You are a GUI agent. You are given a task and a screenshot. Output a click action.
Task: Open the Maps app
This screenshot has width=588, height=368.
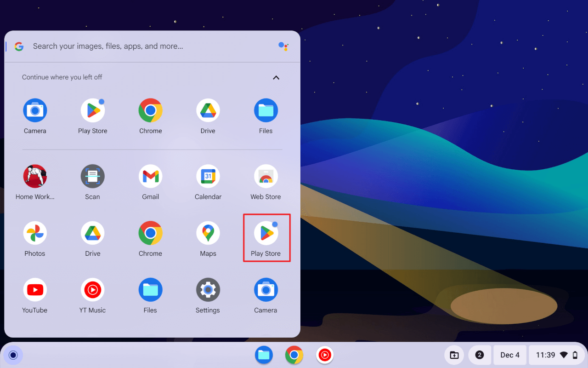[208, 233]
